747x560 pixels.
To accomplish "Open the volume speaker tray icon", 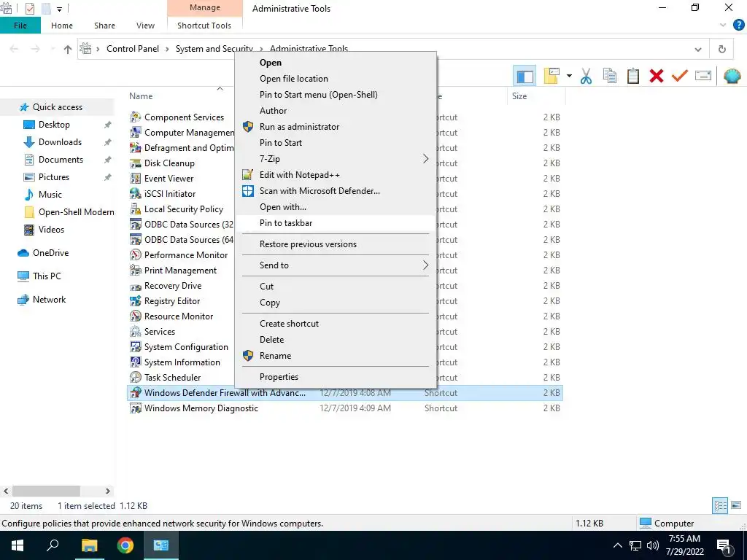I will point(653,545).
